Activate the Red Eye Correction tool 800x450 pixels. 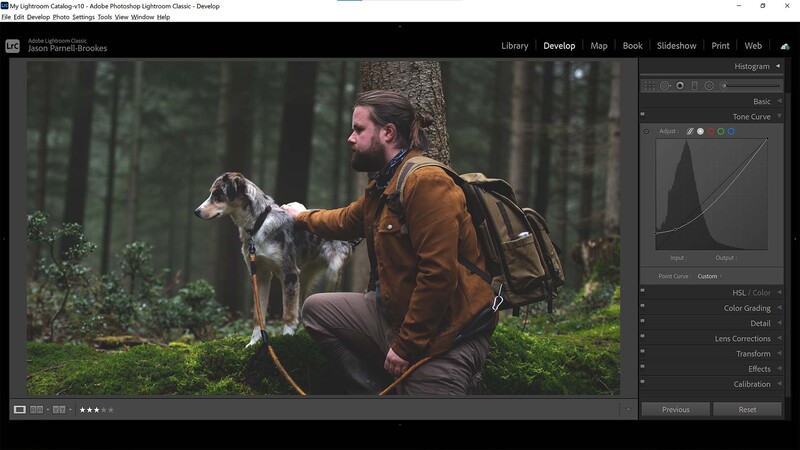pos(680,86)
